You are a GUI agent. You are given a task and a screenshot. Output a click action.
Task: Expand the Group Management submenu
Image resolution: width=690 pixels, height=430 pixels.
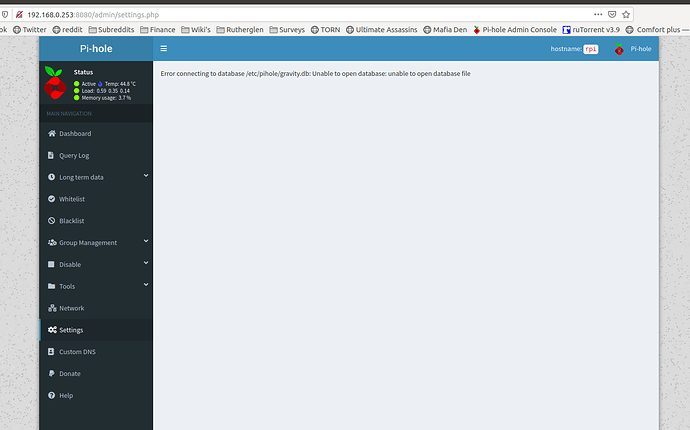point(88,243)
